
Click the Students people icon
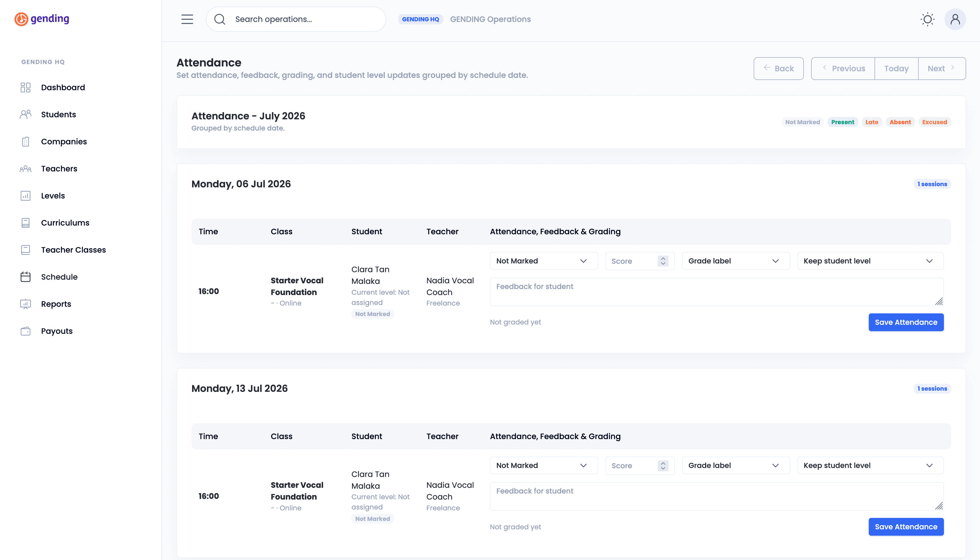[25, 114]
